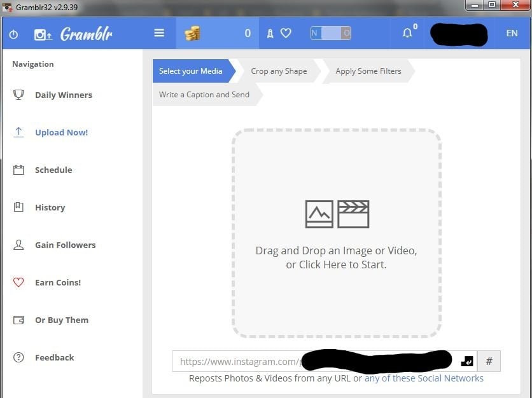Open Schedule in navigation
The width and height of the screenshot is (532, 398).
click(x=53, y=170)
